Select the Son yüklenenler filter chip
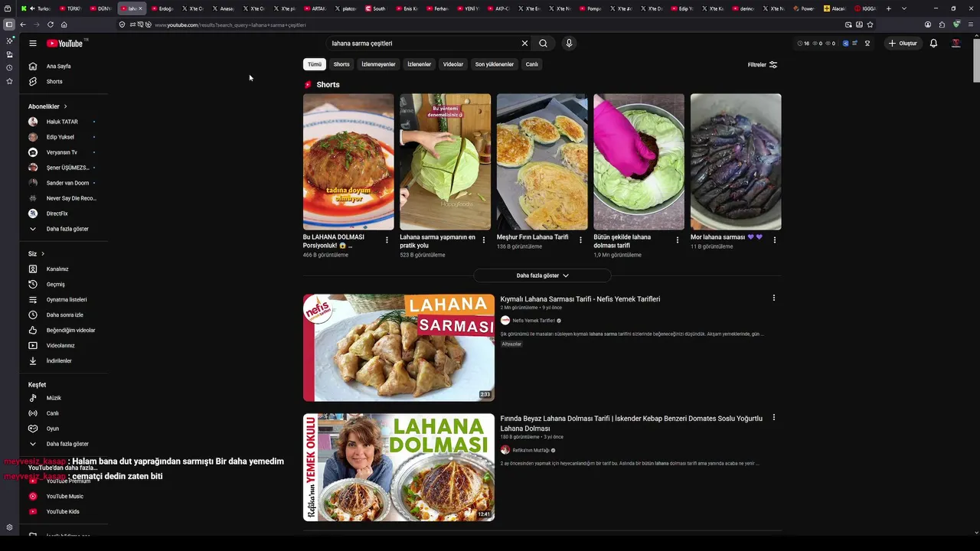980x551 pixels. (x=495, y=64)
